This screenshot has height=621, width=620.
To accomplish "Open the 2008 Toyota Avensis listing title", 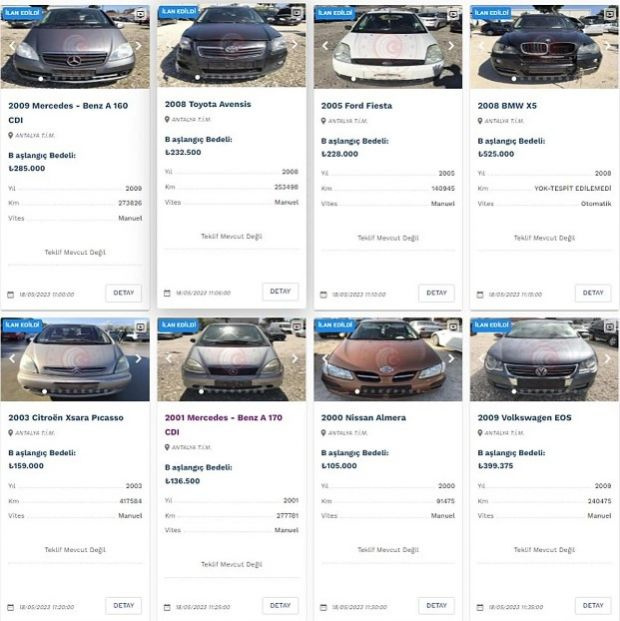I will [208, 104].
